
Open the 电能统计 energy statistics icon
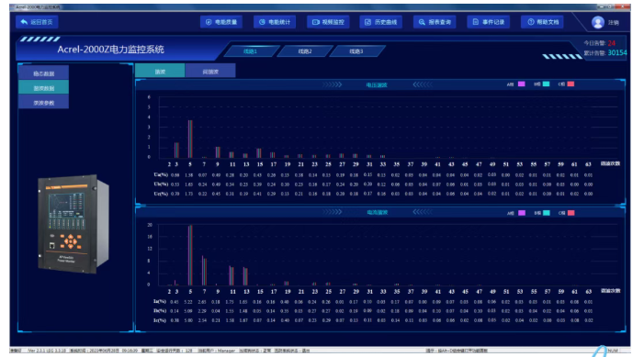tap(262, 22)
